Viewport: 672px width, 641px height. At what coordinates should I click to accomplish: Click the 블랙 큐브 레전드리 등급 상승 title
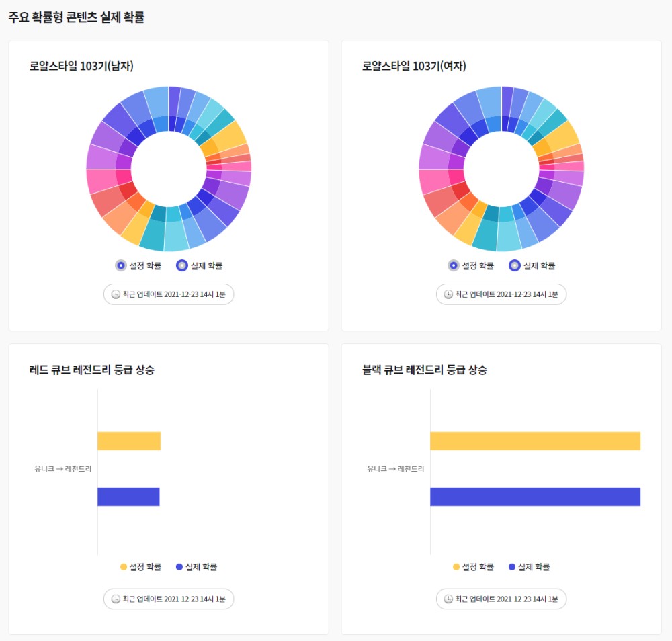pyautogui.click(x=424, y=370)
